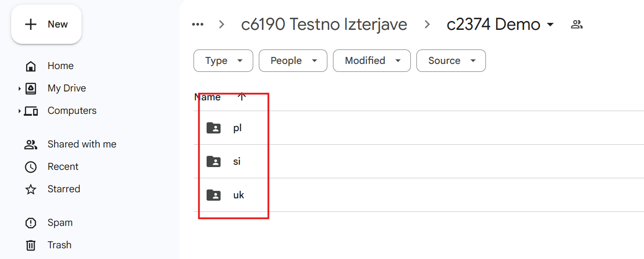Click the Recent clock icon
644x259 pixels.
pos(31,167)
